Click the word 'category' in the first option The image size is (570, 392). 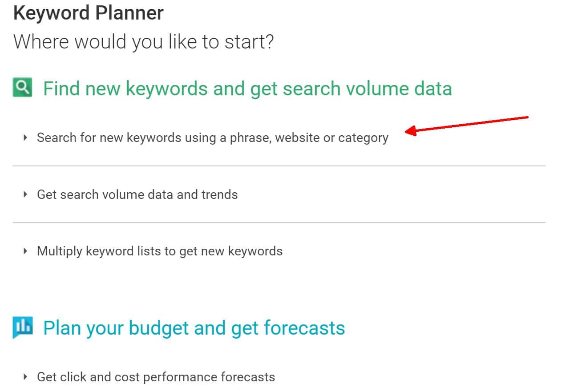point(363,138)
